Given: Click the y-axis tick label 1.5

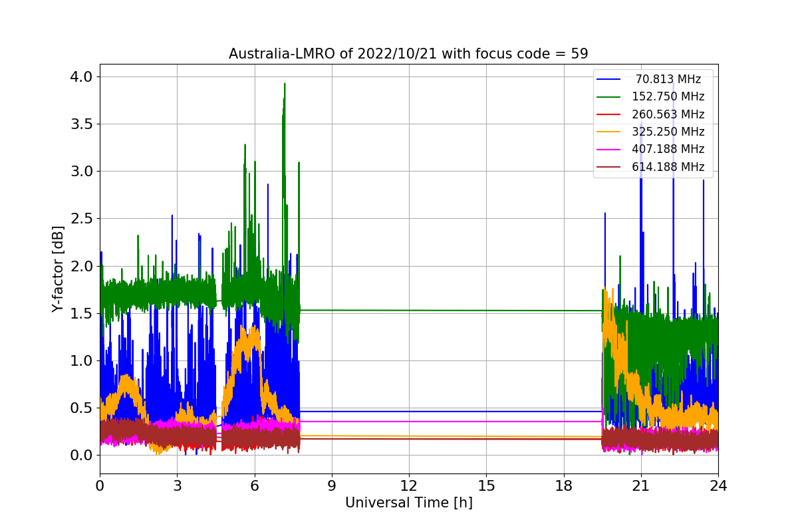Looking at the screenshot, I should coord(82,313).
